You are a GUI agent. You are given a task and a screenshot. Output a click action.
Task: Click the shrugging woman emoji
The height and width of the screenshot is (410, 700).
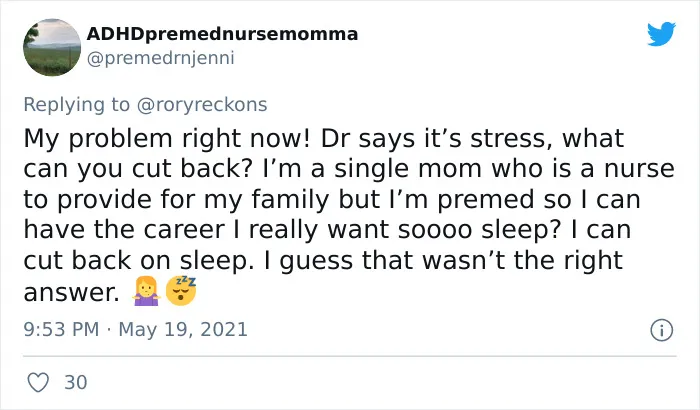(x=146, y=291)
